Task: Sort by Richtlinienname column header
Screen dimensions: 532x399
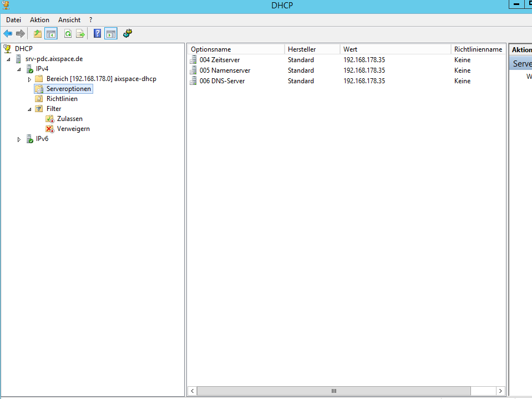Action: (x=478, y=49)
